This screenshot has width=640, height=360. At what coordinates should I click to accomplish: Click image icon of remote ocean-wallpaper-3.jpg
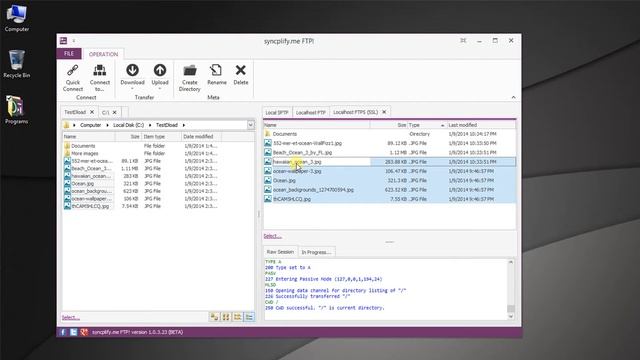[x=268, y=171]
